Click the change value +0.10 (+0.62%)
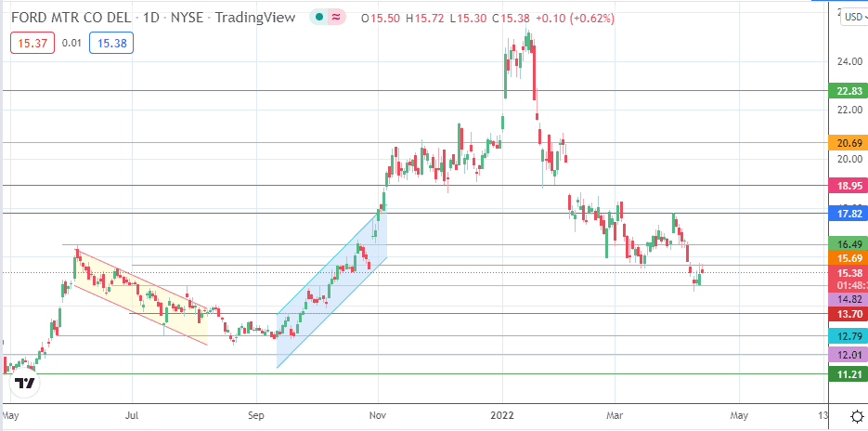 click(576, 18)
